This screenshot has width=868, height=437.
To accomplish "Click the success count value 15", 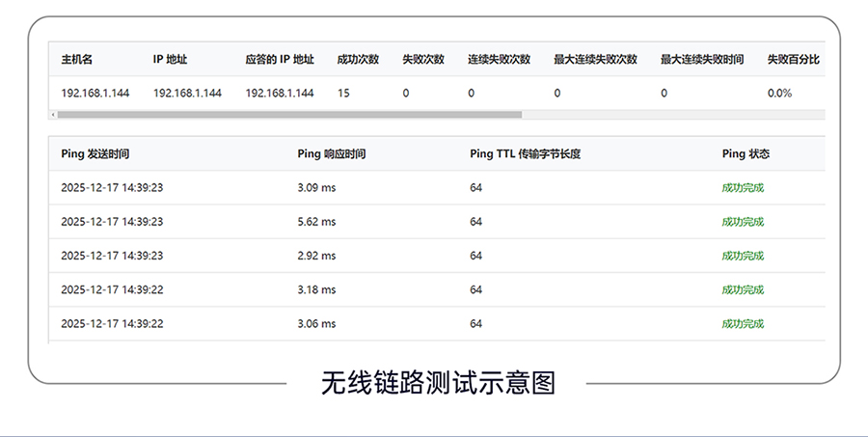I will pos(343,94).
